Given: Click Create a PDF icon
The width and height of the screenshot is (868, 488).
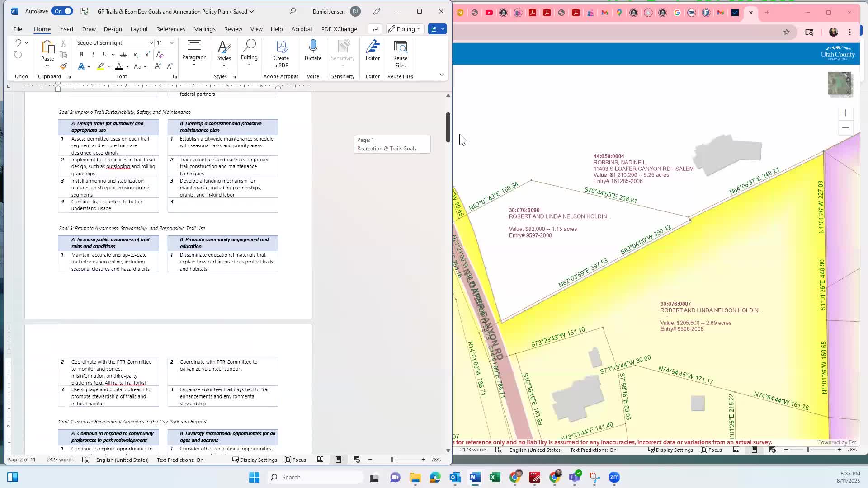Looking at the screenshot, I should coord(281,47).
